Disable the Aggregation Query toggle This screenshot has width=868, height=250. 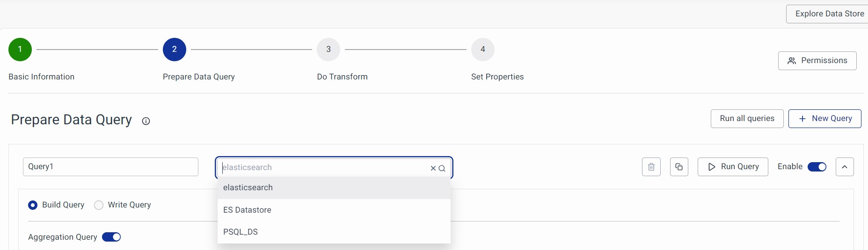[111, 237]
